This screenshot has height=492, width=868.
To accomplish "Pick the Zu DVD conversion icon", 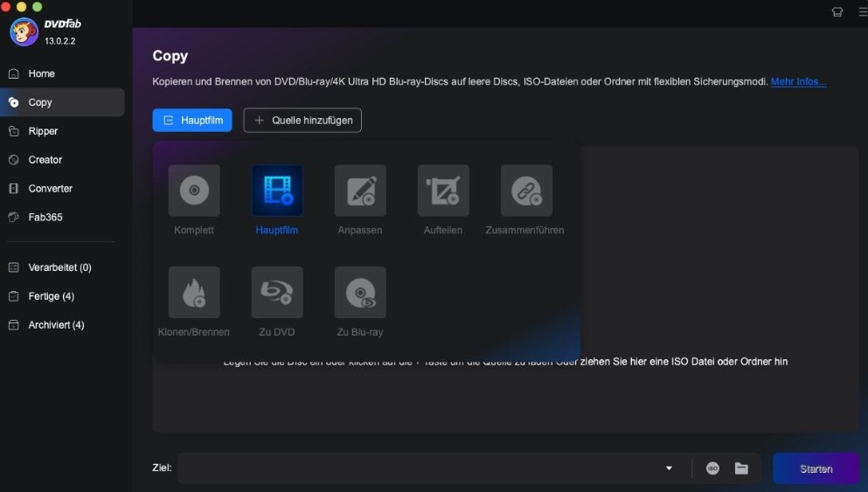I will pyautogui.click(x=277, y=292).
